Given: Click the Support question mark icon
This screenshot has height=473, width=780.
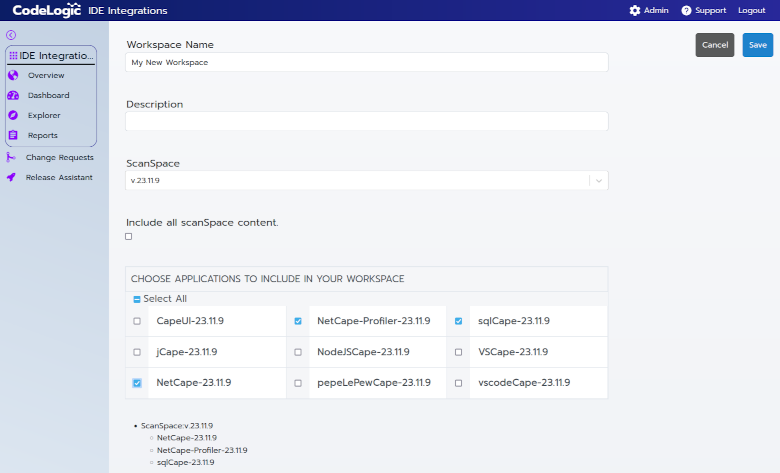Looking at the screenshot, I should coord(686,10).
